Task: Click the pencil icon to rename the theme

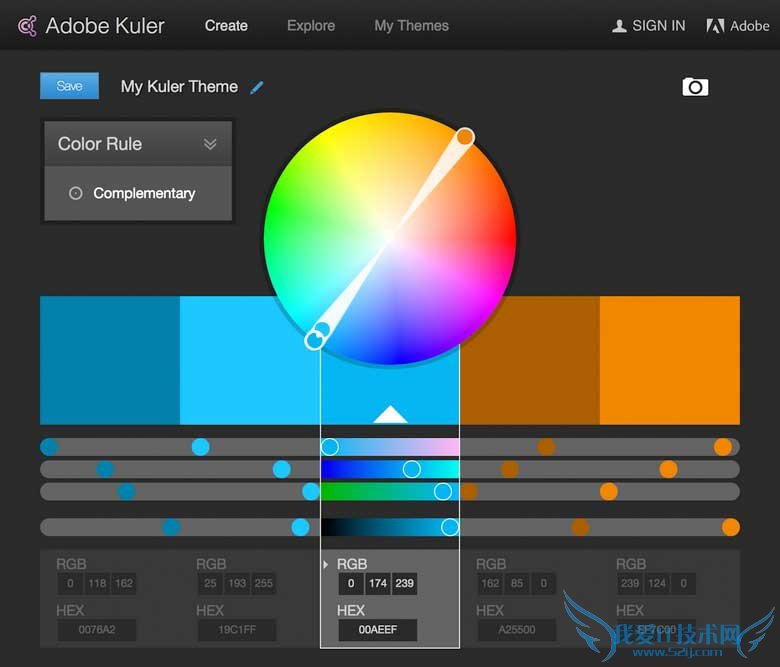Action: coord(257,88)
